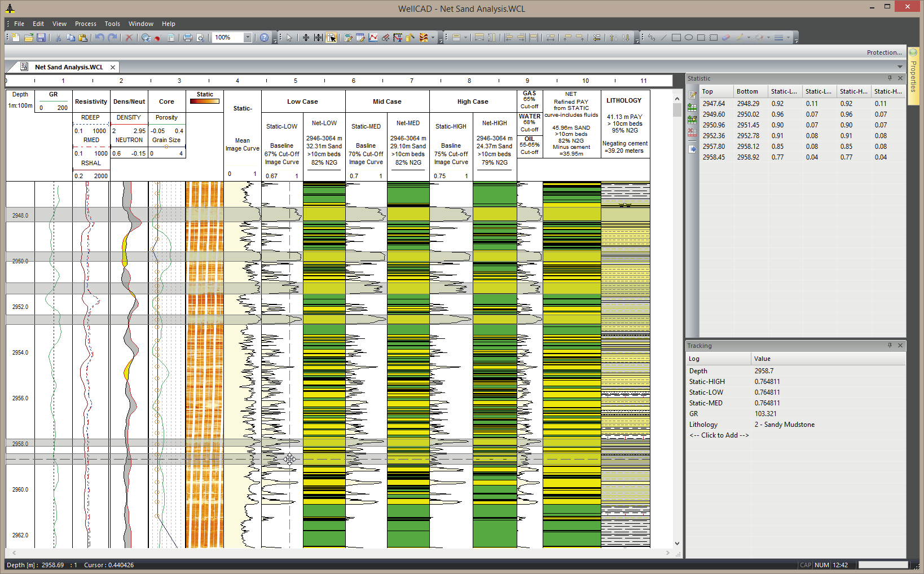Open the Process menu
The height and width of the screenshot is (574, 924).
[x=85, y=24]
